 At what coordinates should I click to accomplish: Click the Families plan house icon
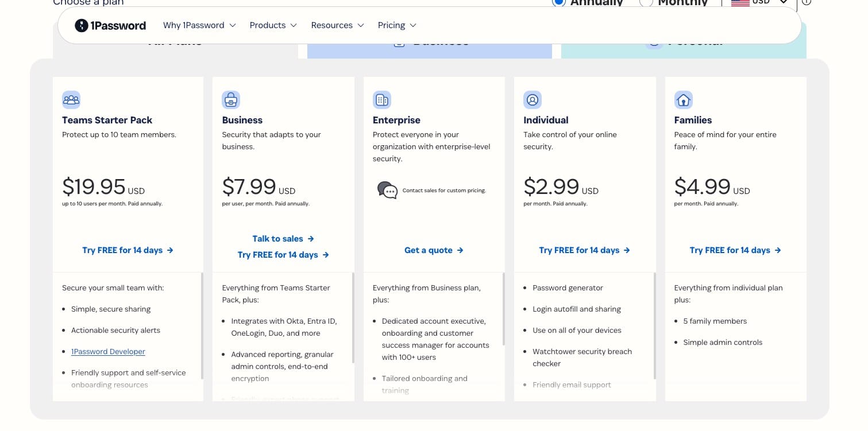[684, 99]
